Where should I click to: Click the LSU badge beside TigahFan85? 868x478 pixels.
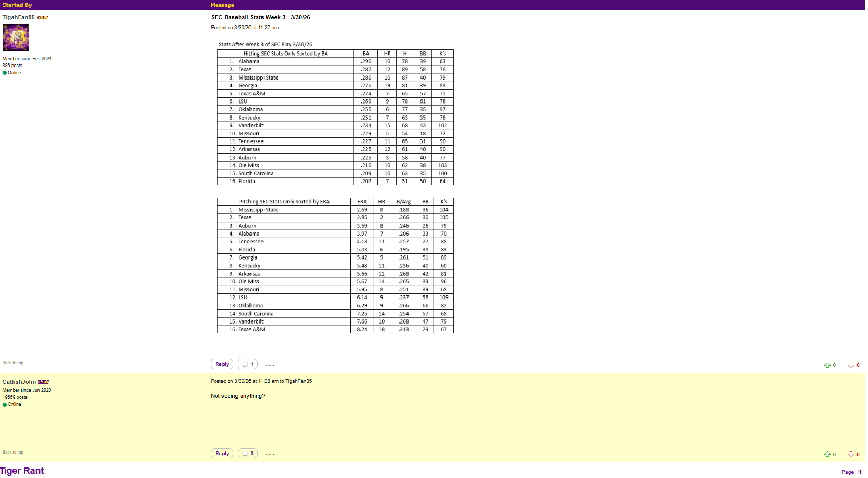point(42,18)
